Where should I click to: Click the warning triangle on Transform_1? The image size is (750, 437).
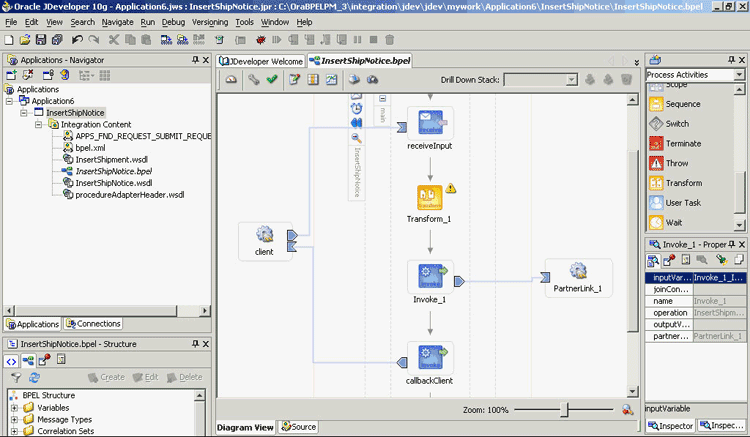(451, 188)
